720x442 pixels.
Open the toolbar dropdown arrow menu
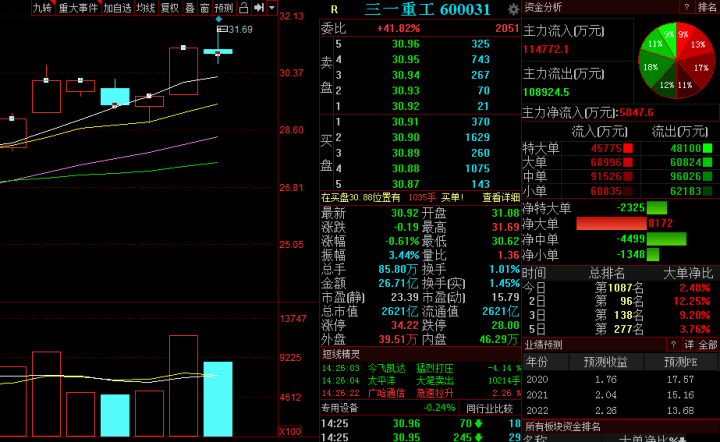click(272, 8)
